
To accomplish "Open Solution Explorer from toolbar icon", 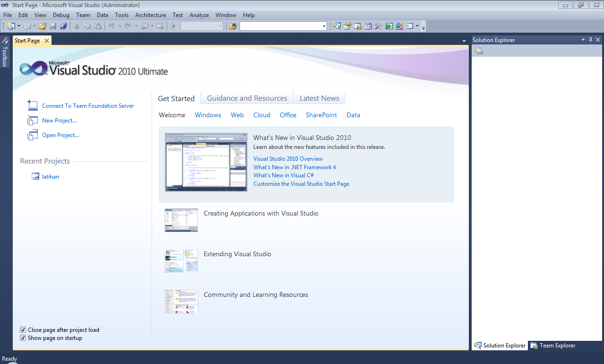I will 337,26.
